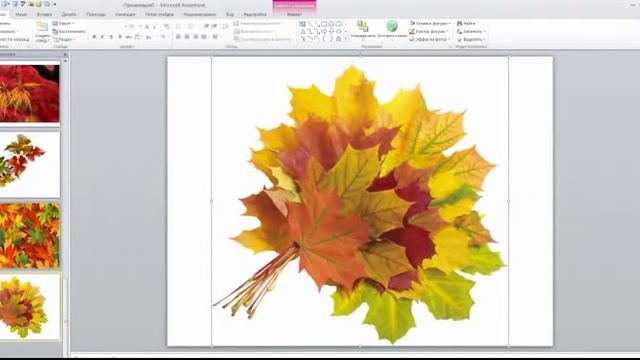Apply a numbered list
The image size is (640, 360).
pos(191,26)
